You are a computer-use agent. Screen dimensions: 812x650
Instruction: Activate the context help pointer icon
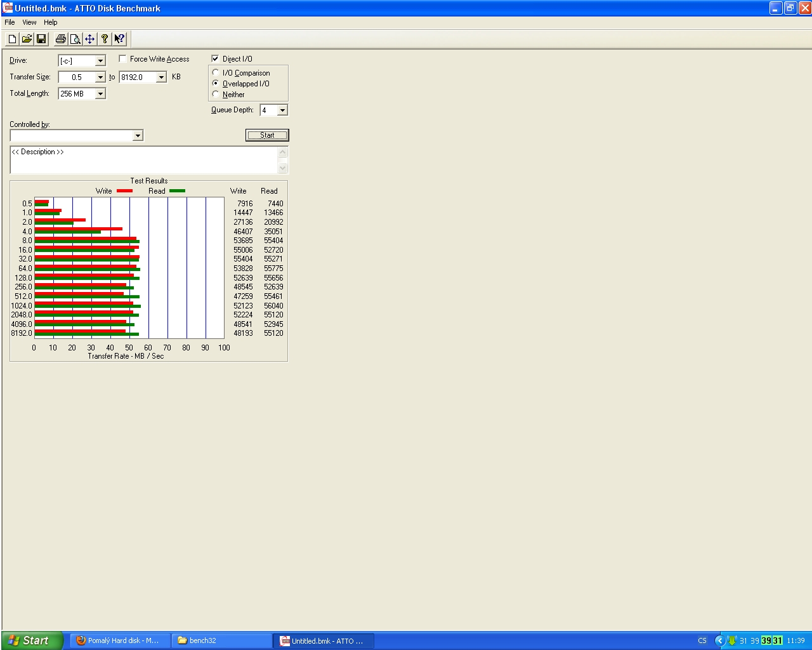[x=119, y=39]
